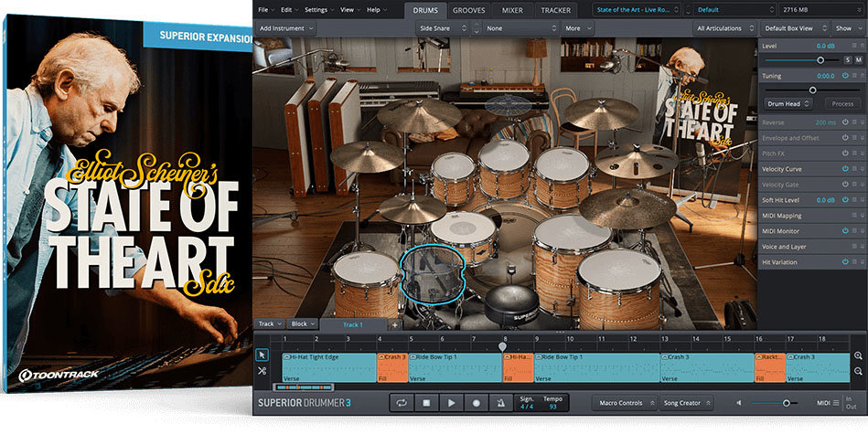Open the Show dropdown
868x445 pixels.
848,28
